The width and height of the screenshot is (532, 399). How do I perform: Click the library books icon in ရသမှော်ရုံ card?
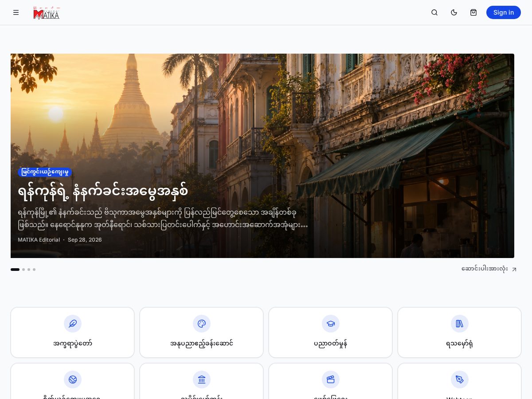pyautogui.click(x=460, y=324)
